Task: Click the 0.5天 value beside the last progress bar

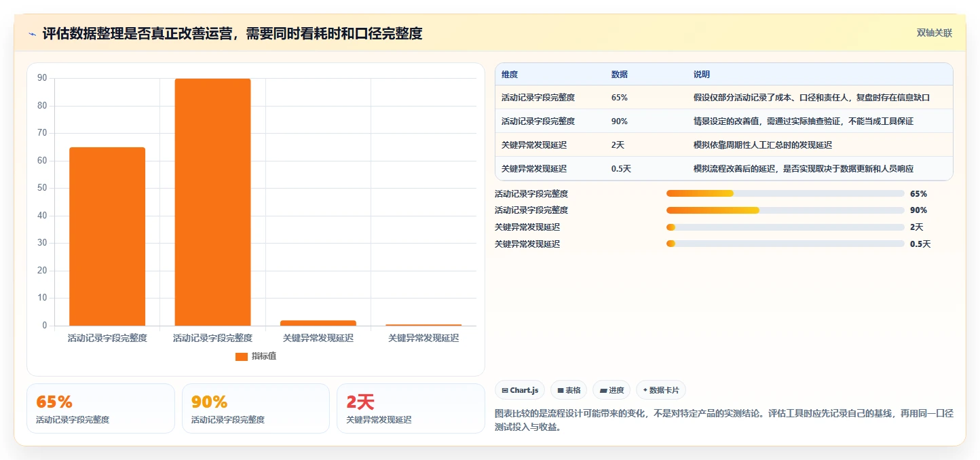Action: coord(920,244)
